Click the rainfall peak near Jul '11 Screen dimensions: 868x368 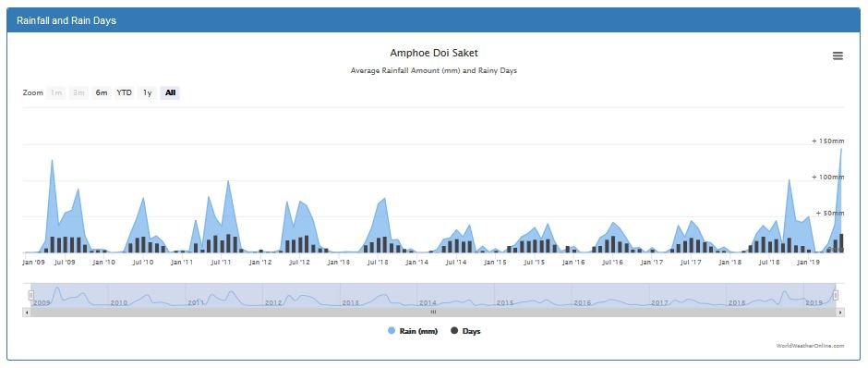tap(227, 182)
